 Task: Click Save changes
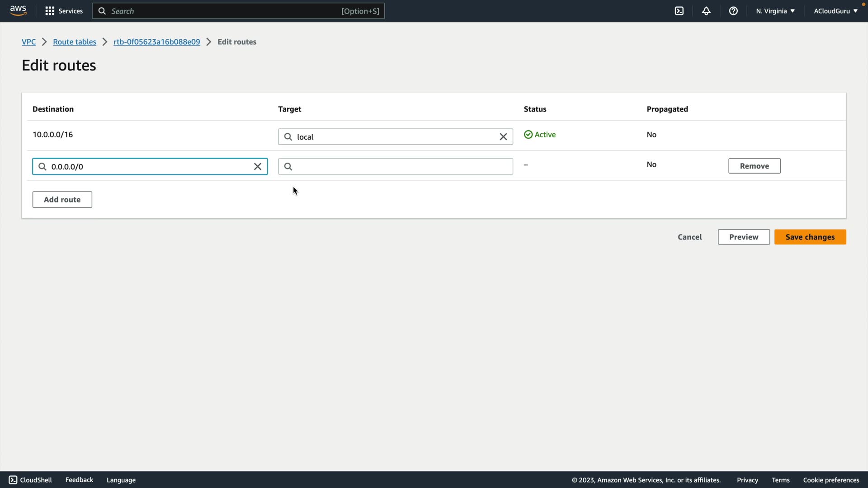810,237
